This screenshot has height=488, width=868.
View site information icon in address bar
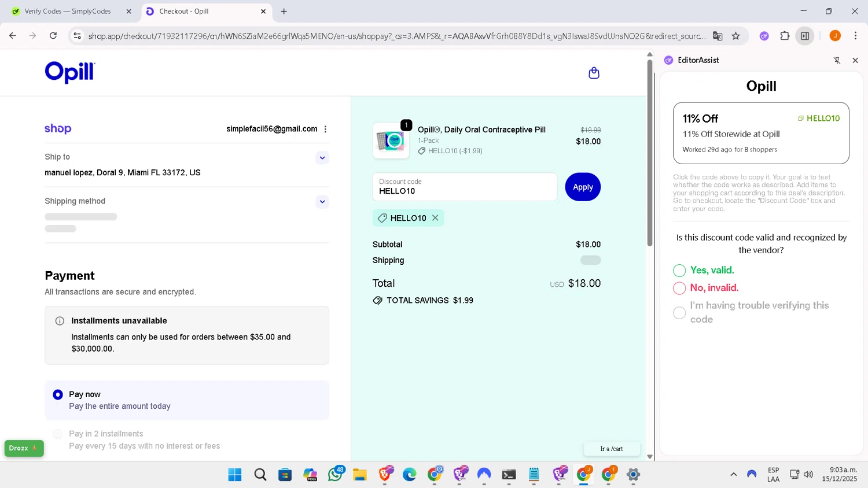[77, 36]
